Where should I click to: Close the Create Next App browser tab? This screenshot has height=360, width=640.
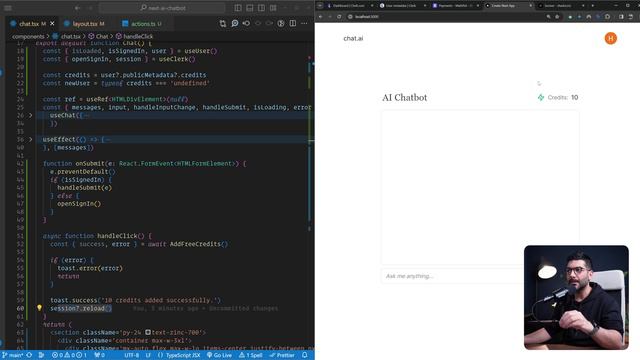click(531, 6)
